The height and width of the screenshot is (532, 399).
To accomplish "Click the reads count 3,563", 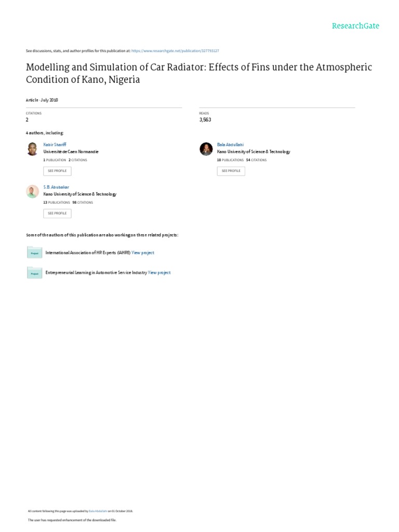I will [205, 119].
